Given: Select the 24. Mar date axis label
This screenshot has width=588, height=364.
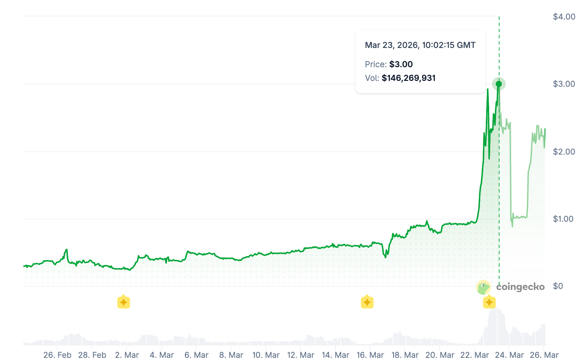Looking at the screenshot, I should click(x=509, y=355).
